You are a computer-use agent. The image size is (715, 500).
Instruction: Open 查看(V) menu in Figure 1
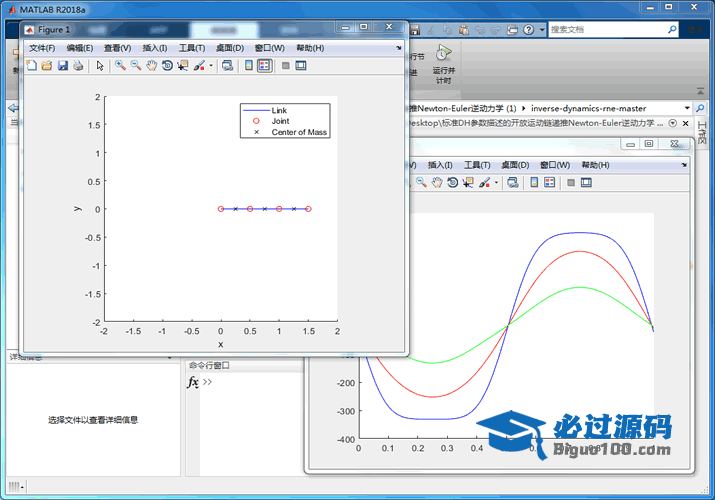click(118, 48)
